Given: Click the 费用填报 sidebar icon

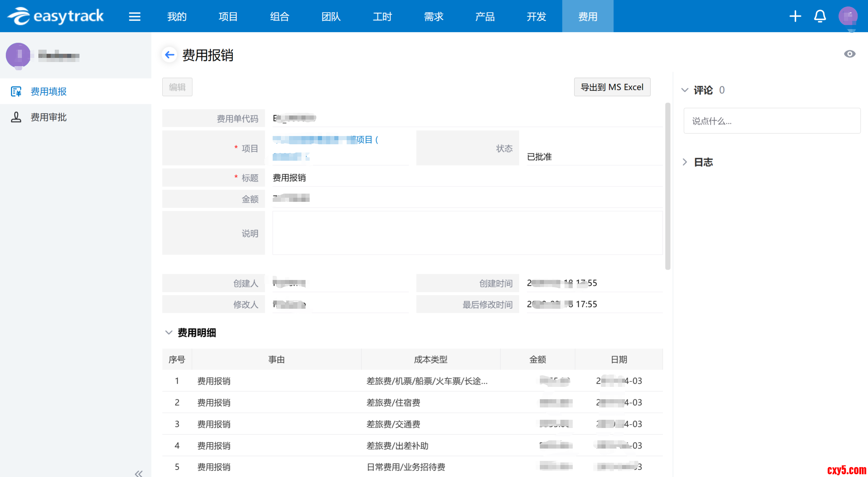Looking at the screenshot, I should 16,91.
